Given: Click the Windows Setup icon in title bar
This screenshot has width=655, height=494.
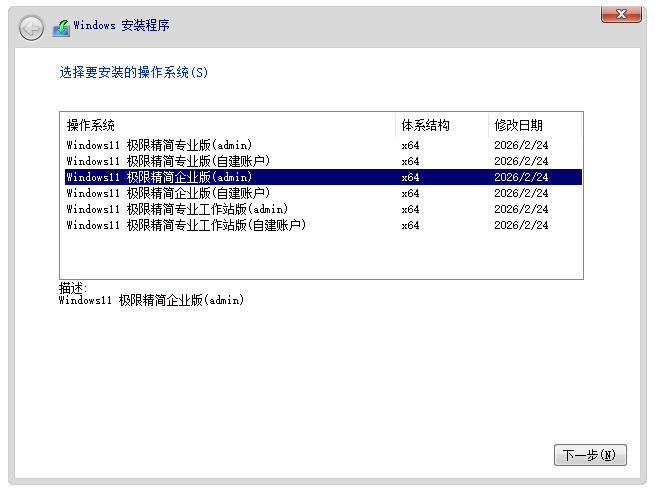Looking at the screenshot, I should point(61,27).
